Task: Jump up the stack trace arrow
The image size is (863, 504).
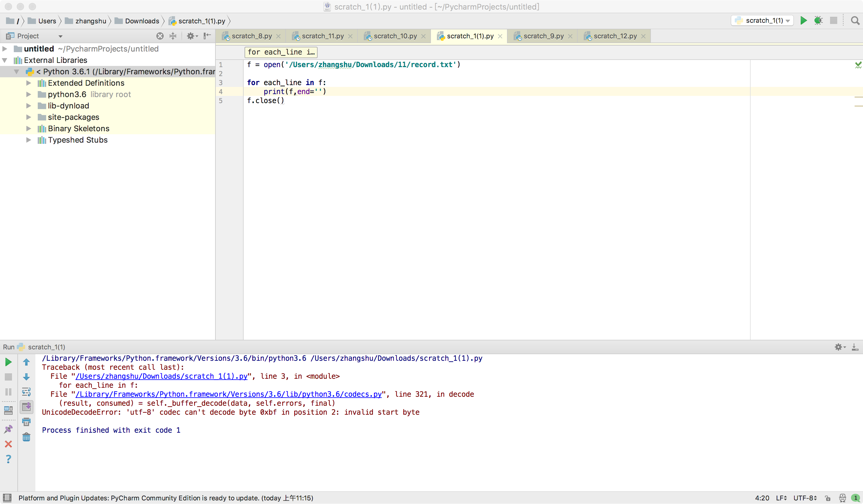Action: 26,362
